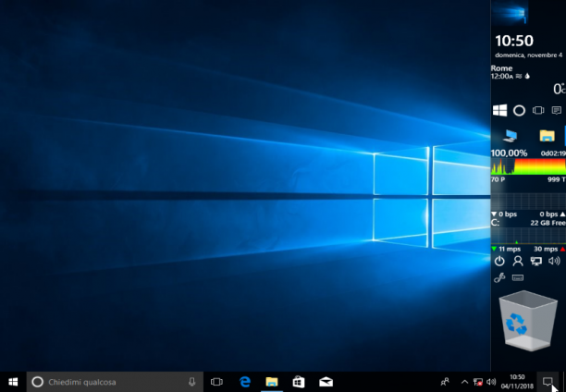The image size is (566, 392).
Task: Click the sidebar user account icon
Action: (x=518, y=261)
